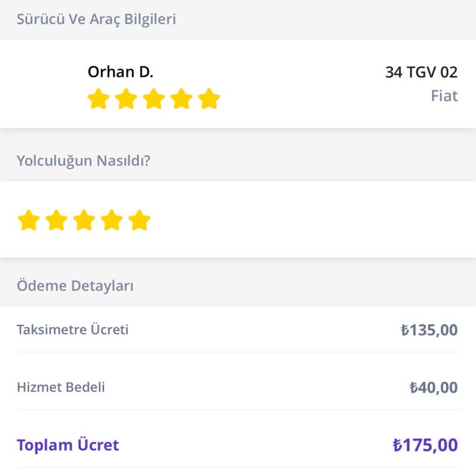
Task: Click the Toplam Ücret label
Action: coord(68,445)
